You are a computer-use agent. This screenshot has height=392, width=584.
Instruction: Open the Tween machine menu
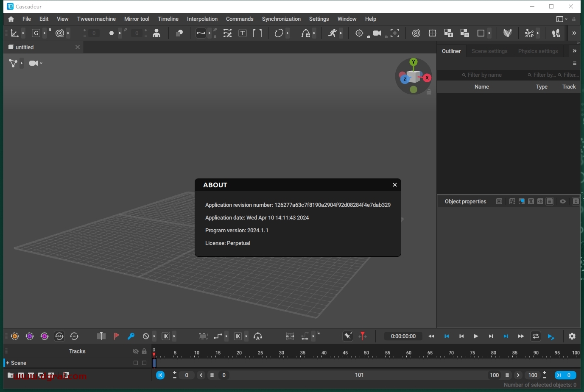[96, 19]
